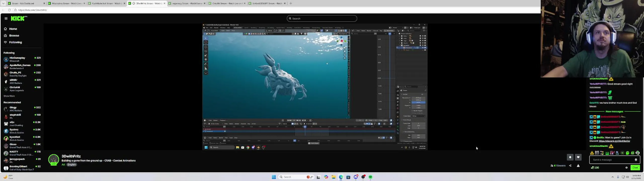Select Blender's Rotate tool

click(x=206, y=51)
